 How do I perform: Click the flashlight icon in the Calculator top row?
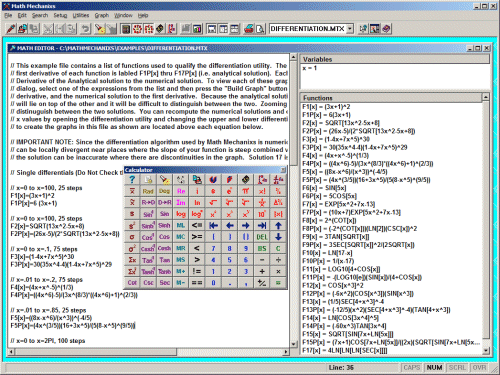coord(164,180)
